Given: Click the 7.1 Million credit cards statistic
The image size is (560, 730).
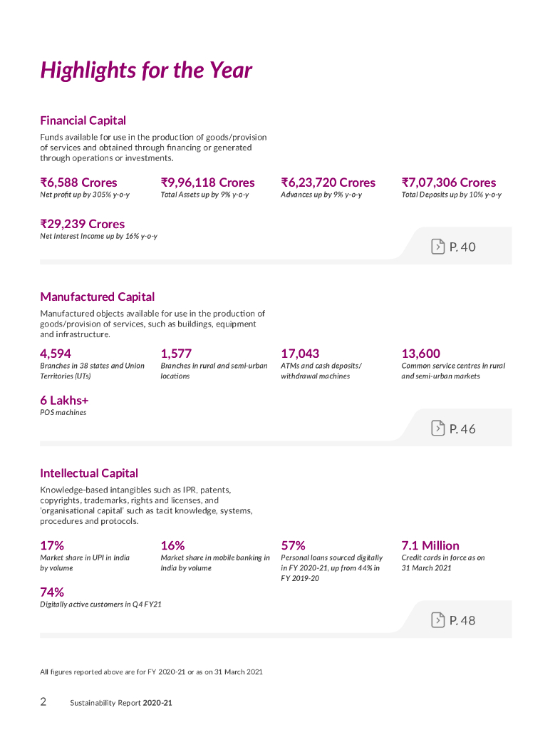Looking at the screenshot, I should [430, 545].
